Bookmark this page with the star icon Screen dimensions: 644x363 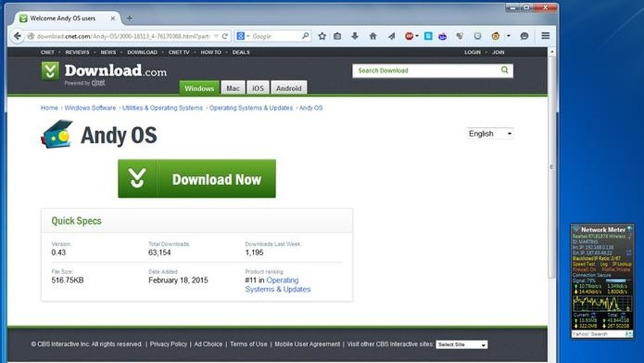coord(322,36)
